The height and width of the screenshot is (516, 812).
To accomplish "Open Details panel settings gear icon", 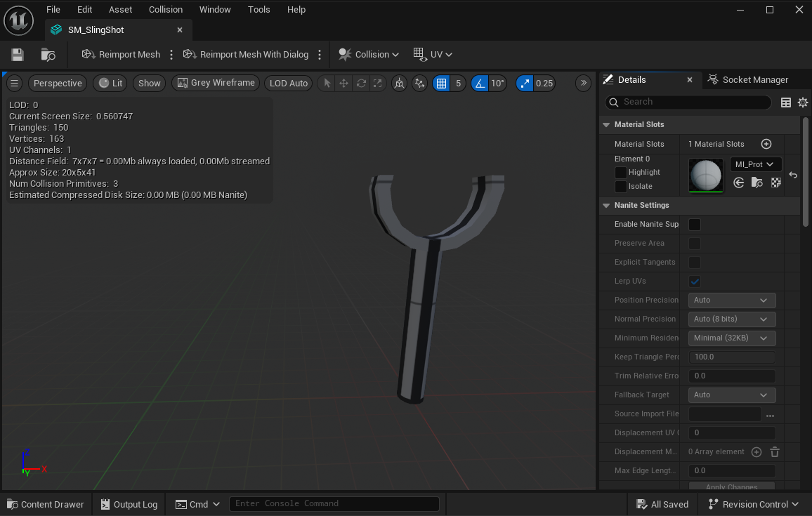I will click(803, 102).
